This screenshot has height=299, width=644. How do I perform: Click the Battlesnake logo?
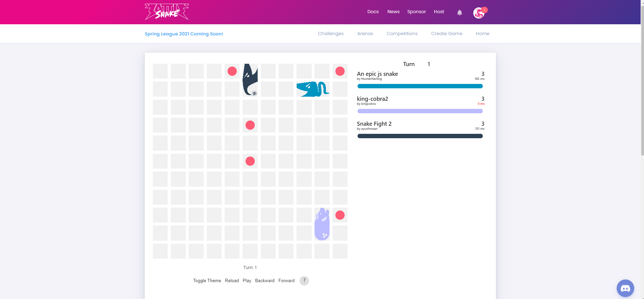point(167,12)
